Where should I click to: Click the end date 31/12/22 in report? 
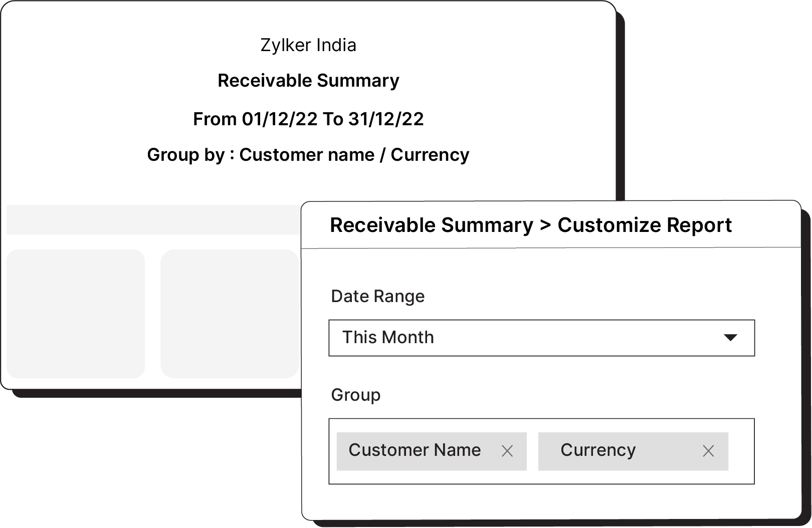[386, 119]
